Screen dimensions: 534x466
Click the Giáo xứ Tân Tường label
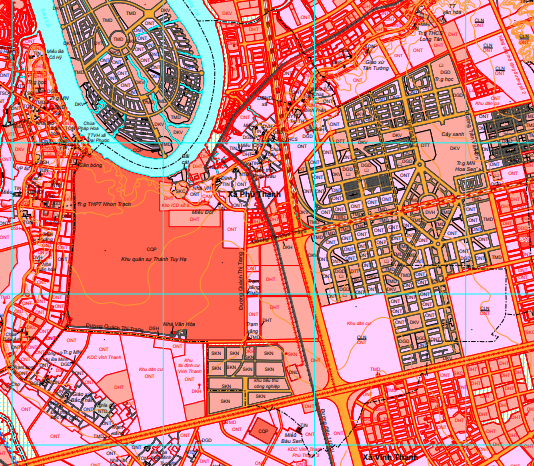[377, 65]
